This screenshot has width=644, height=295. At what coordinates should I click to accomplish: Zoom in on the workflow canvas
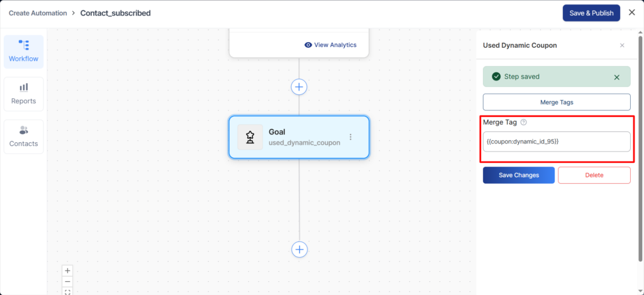point(68,270)
